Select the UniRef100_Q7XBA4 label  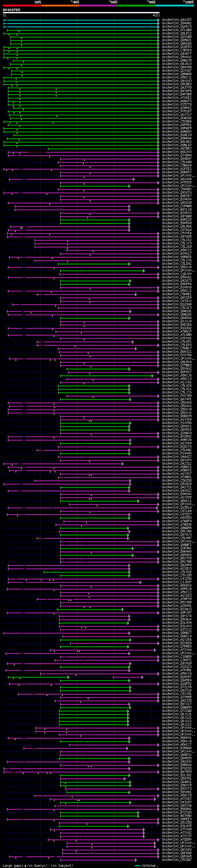(x=177, y=155)
